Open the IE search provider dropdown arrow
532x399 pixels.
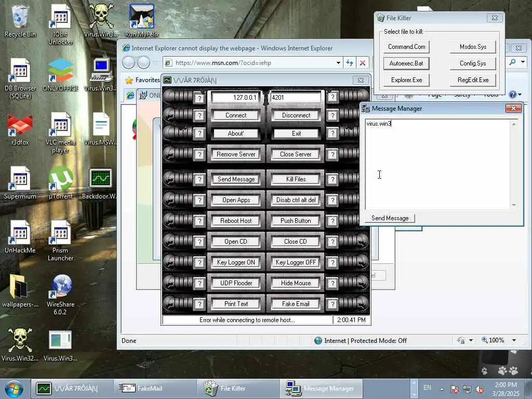point(523,62)
